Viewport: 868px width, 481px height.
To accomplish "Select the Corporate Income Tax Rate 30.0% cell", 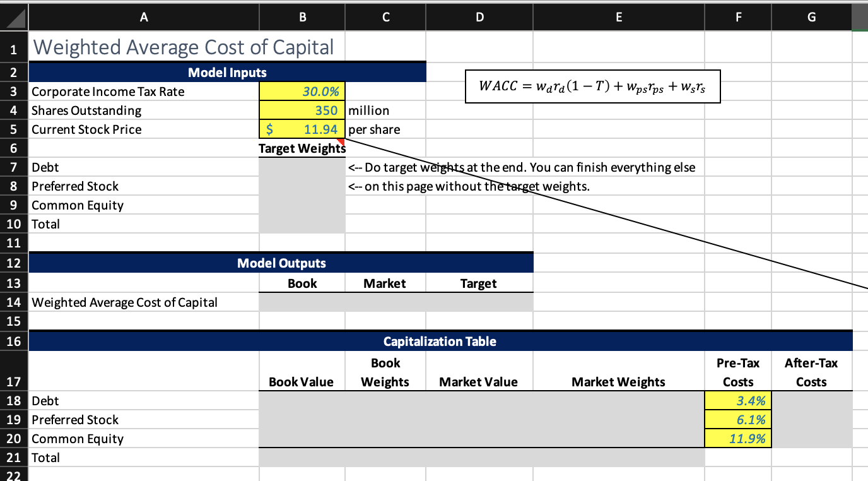I will 302,92.
